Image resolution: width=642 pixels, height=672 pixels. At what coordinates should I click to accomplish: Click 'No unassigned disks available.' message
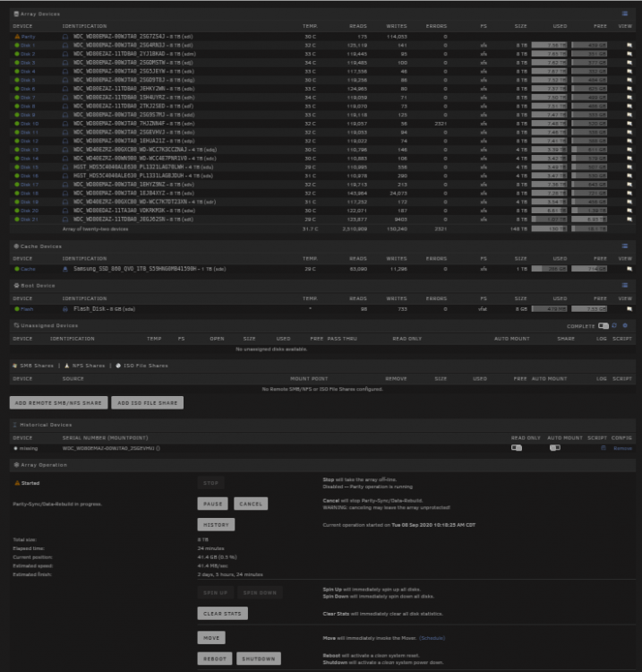[x=271, y=349]
